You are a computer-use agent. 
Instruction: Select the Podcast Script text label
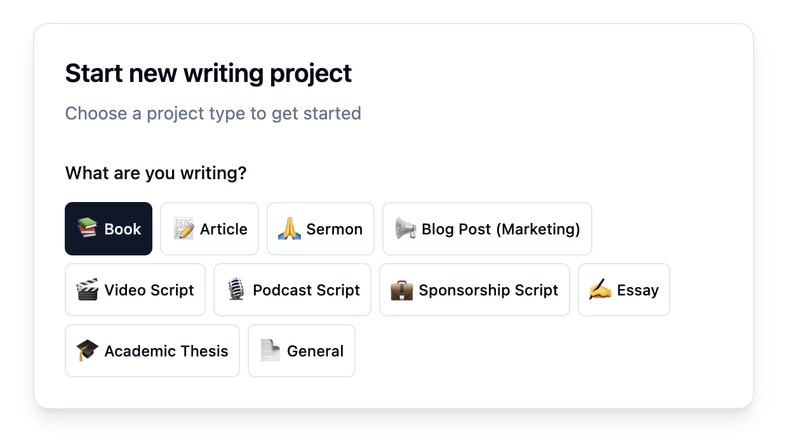tap(306, 290)
